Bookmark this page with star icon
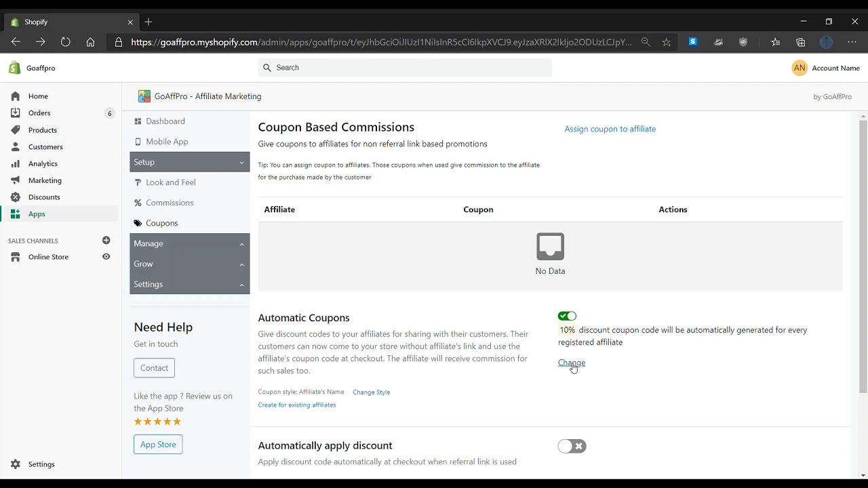Viewport: 868px width, 488px height. point(667,42)
